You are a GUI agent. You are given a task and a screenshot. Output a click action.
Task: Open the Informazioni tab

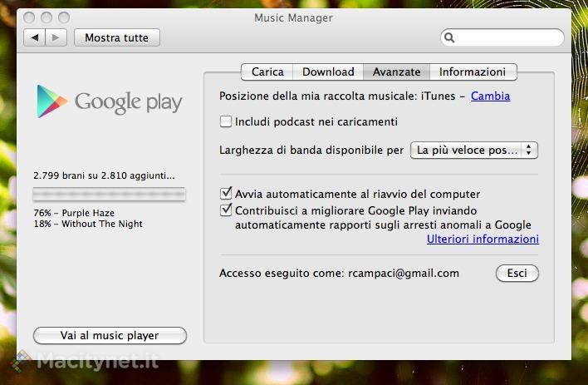click(473, 72)
